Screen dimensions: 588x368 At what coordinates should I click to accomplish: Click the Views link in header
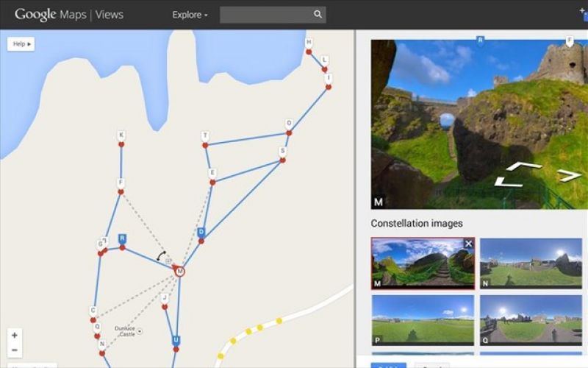click(109, 15)
